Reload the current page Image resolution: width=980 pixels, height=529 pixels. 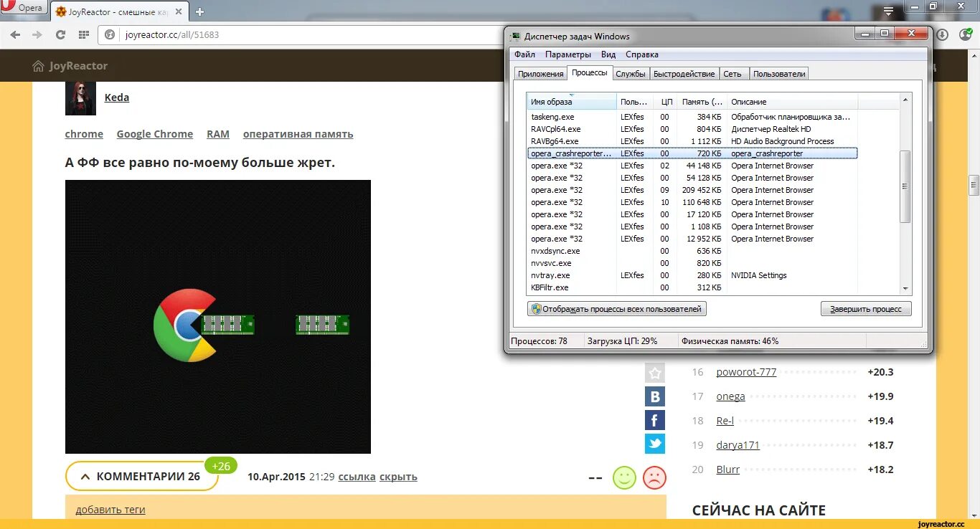[60, 34]
